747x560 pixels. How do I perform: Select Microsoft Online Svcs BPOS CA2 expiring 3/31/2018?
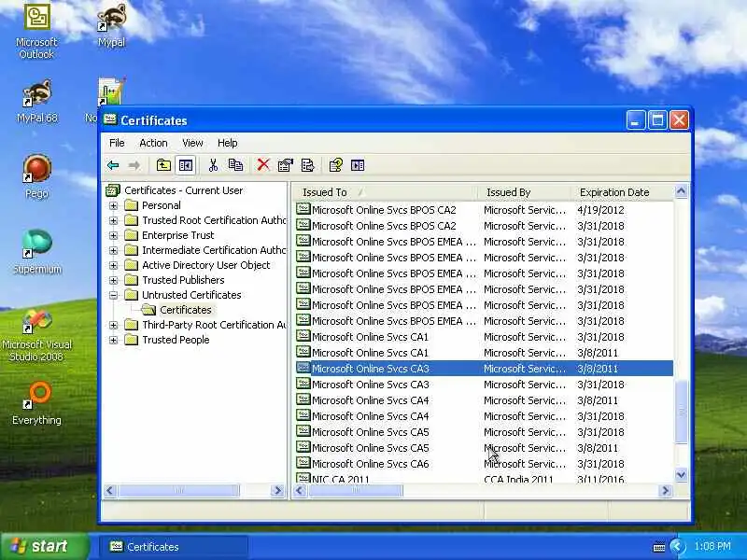pyautogui.click(x=484, y=226)
